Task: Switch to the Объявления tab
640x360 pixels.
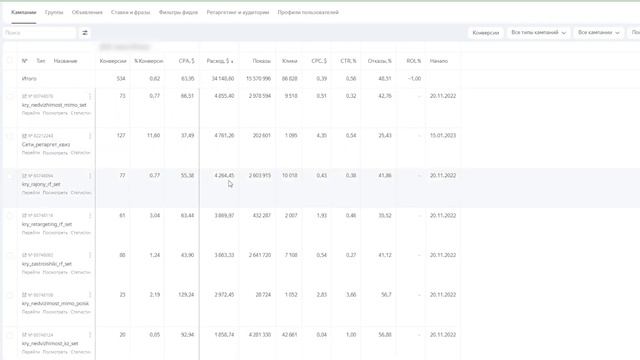Action: [87, 13]
